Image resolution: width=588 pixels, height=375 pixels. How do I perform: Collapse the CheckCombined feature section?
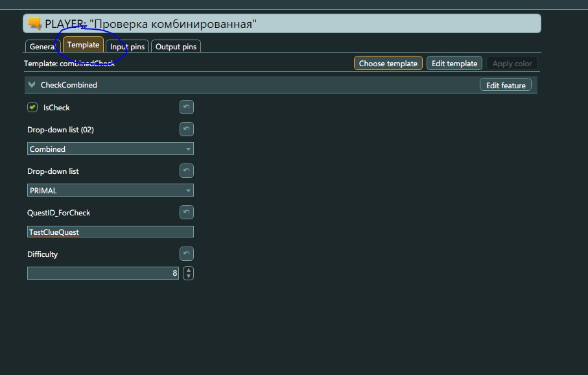(x=32, y=85)
